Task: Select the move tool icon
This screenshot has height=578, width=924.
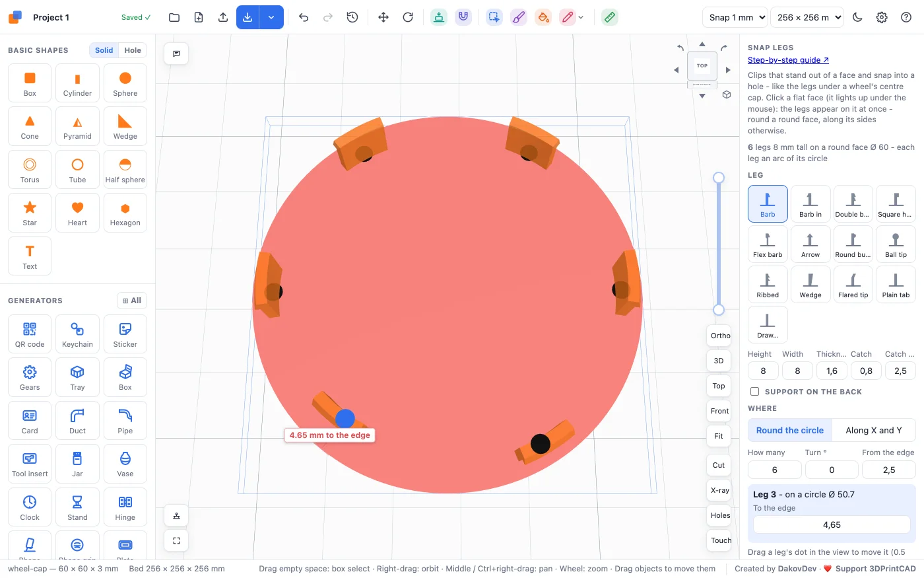Action: pos(383,17)
